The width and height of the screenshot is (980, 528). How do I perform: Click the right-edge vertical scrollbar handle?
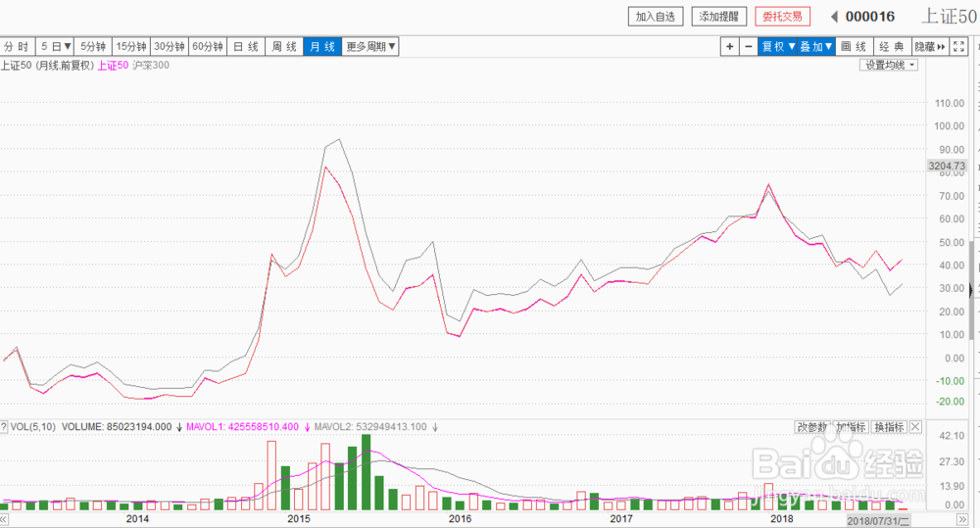971,289
